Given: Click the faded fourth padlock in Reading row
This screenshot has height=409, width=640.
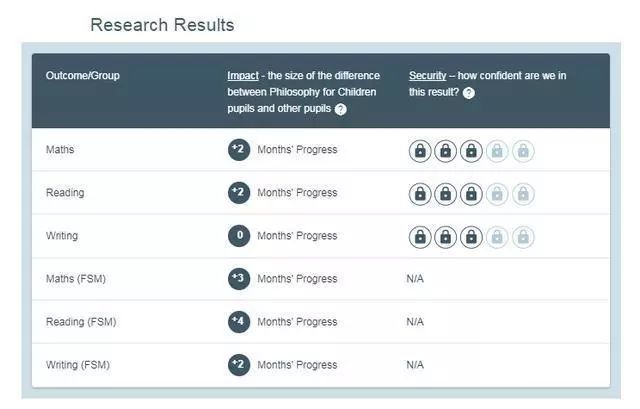Looking at the screenshot, I should (497, 194).
